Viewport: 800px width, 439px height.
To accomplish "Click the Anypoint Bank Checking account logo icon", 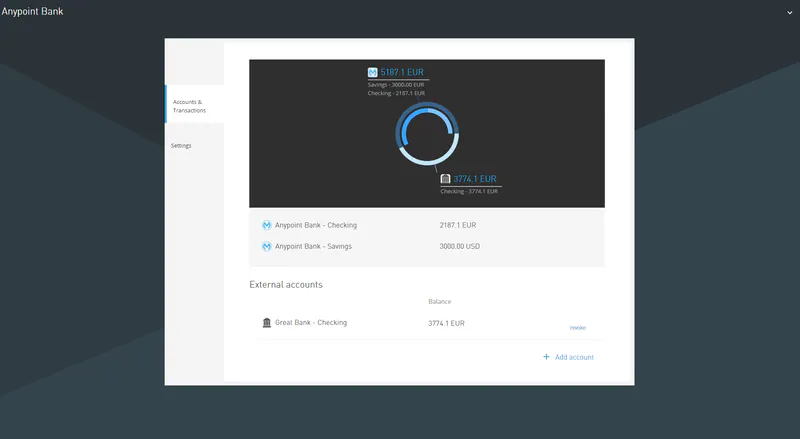I will tap(267, 225).
